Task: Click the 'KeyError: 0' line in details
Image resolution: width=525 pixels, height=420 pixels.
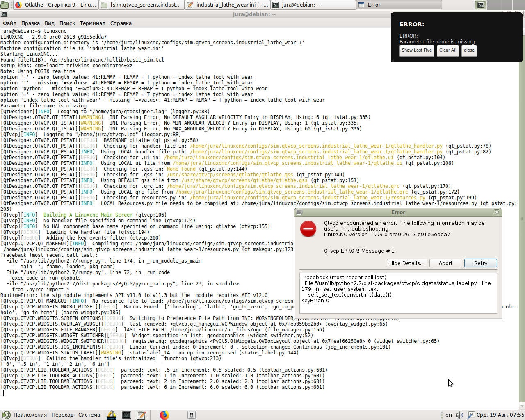Action: 315,301
